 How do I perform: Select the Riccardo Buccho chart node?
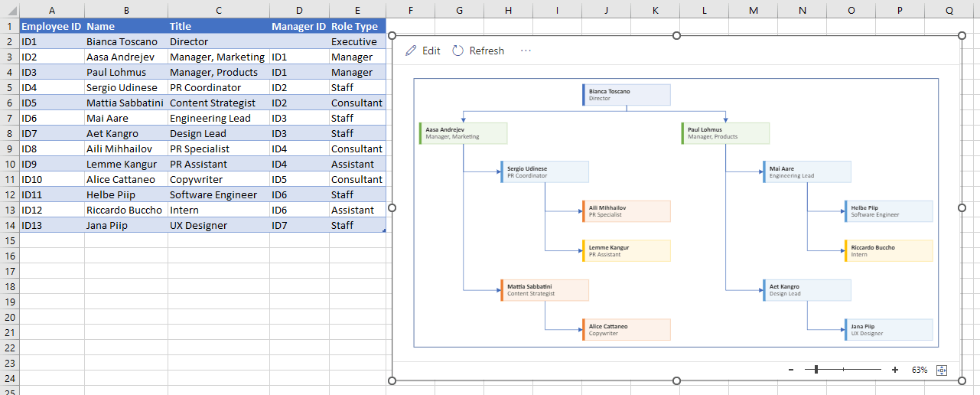pos(889,251)
